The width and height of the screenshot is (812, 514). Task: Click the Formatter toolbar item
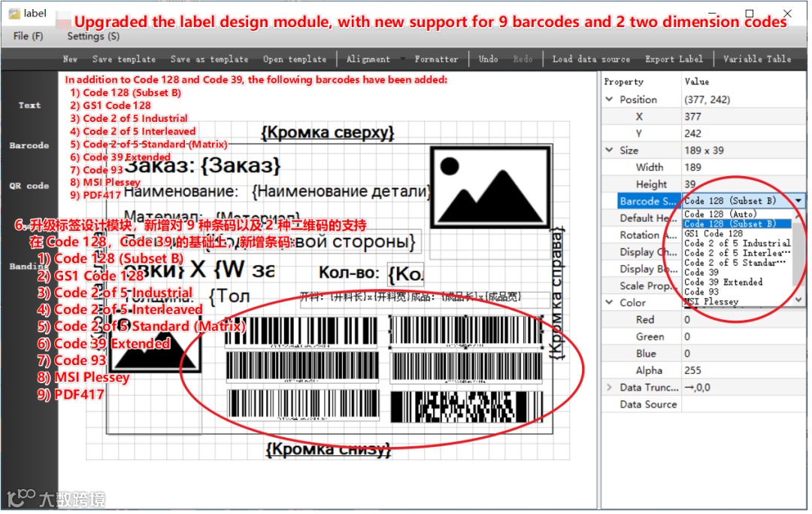point(437,59)
